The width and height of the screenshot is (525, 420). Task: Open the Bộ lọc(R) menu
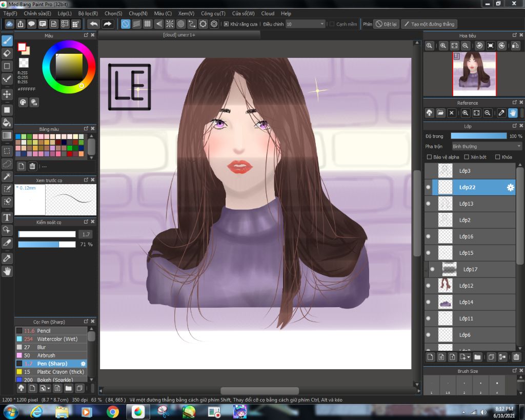tap(88, 13)
